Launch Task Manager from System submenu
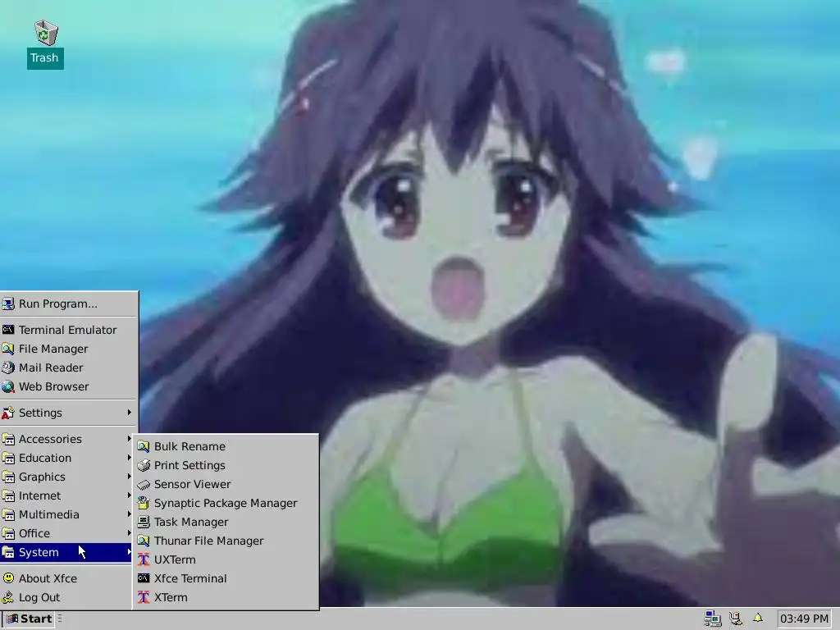The height and width of the screenshot is (630, 840). coord(226,522)
